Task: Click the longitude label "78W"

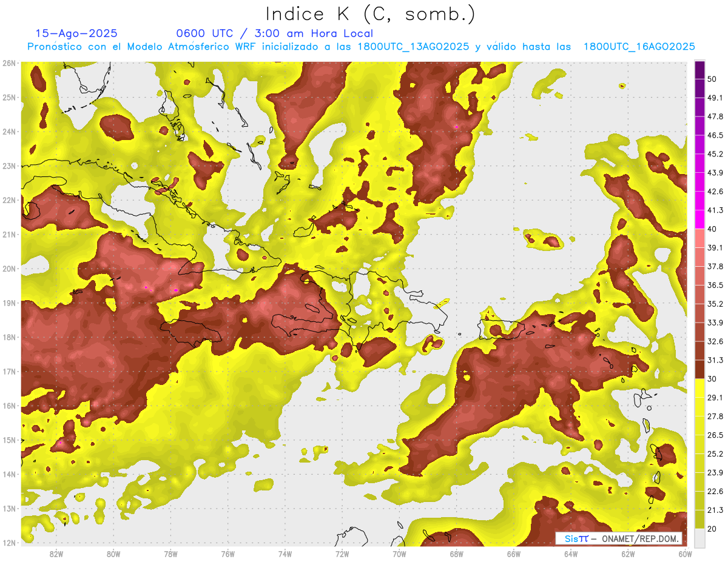Action: 170,554
